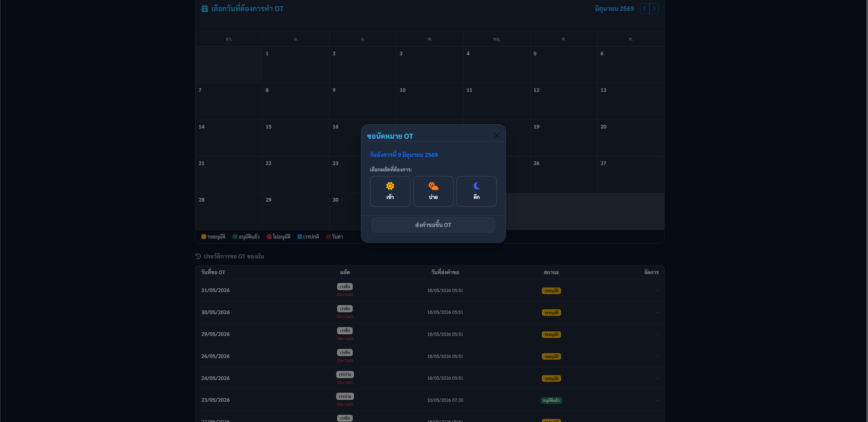Click the อนุมัติแล้ว status badge for 23/05/2026
This screenshot has width=868, height=422.
(x=551, y=401)
